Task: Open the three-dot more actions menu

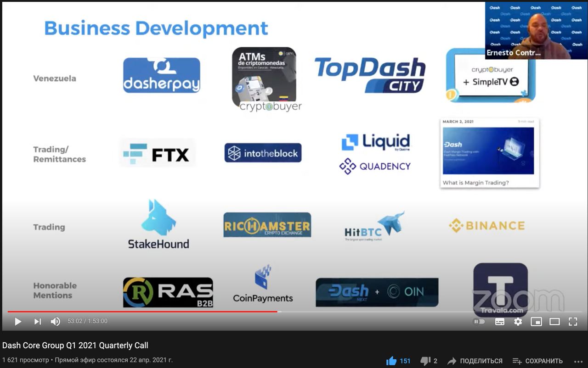Action: click(x=578, y=361)
